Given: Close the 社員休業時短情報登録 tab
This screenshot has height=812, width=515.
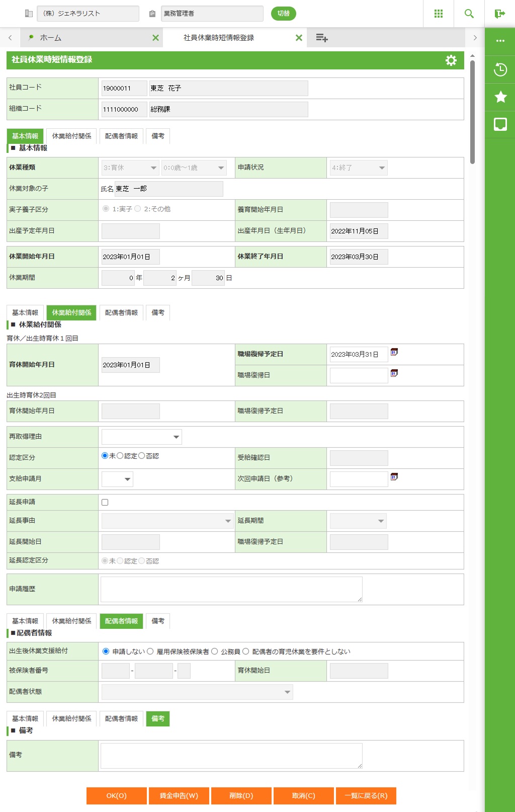Looking at the screenshot, I should [299, 38].
